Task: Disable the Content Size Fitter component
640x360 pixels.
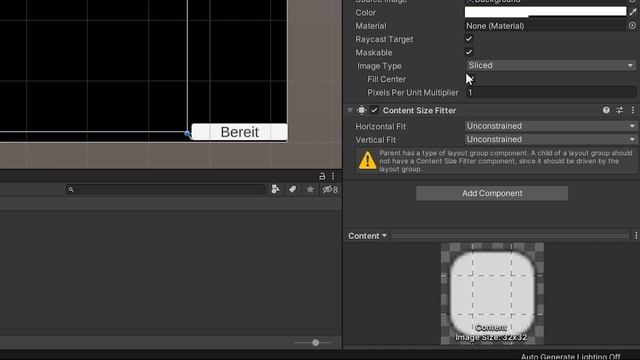Action: pyautogui.click(x=374, y=110)
